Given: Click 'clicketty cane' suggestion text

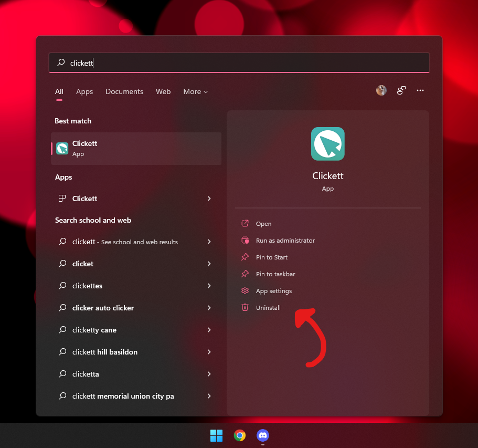Looking at the screenshot, I should 94,330.
